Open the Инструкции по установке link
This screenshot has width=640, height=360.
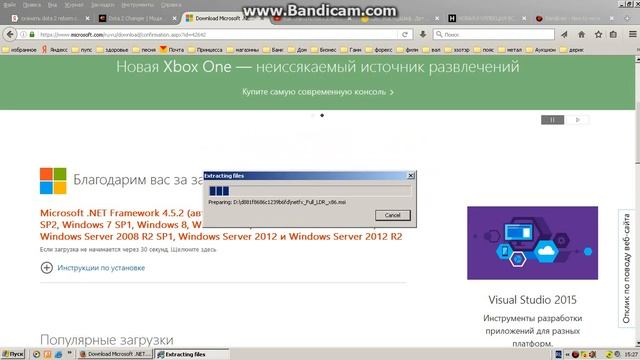click(101, 268)
